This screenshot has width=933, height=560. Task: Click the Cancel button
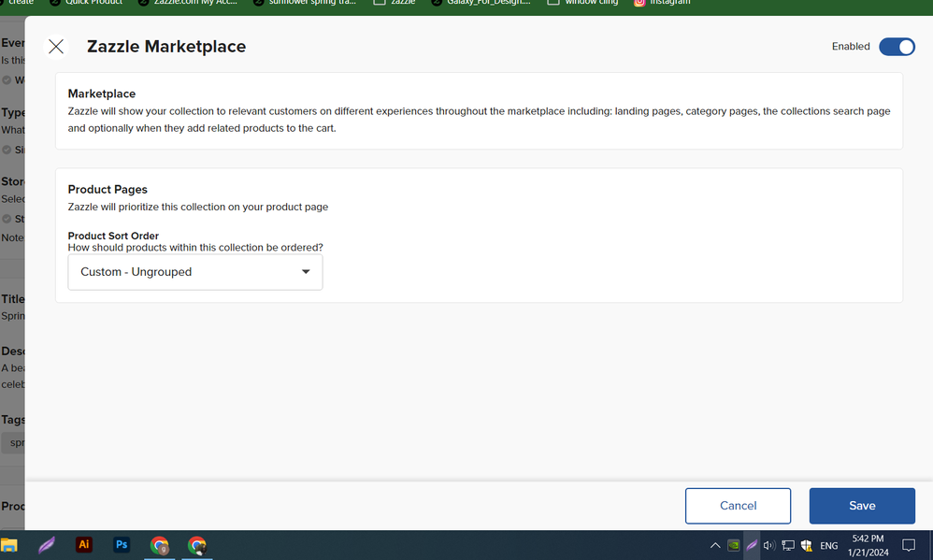738,505
